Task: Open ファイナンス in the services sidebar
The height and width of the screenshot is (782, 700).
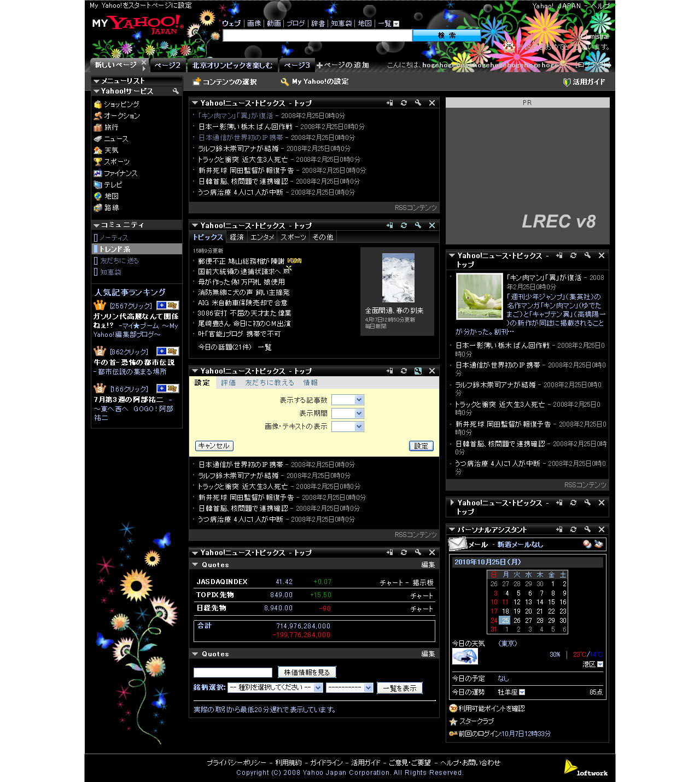Action: tap(121, 173)
